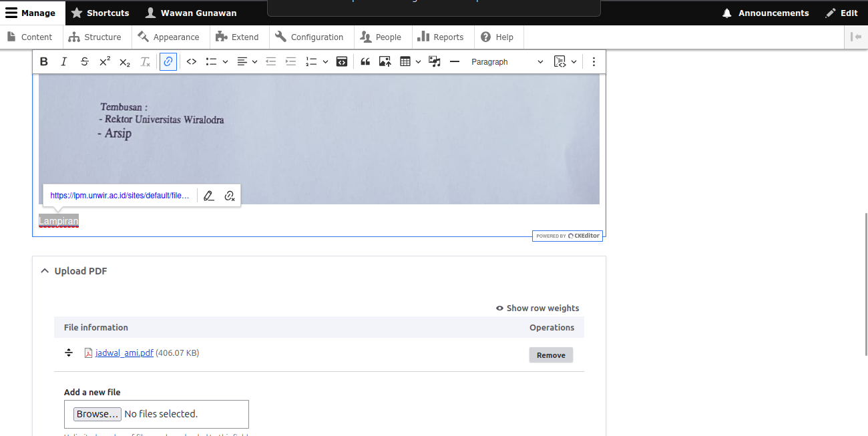Toggle the admin toolbar orientation button
Screen dimensions: 868x436
(856, 37)
